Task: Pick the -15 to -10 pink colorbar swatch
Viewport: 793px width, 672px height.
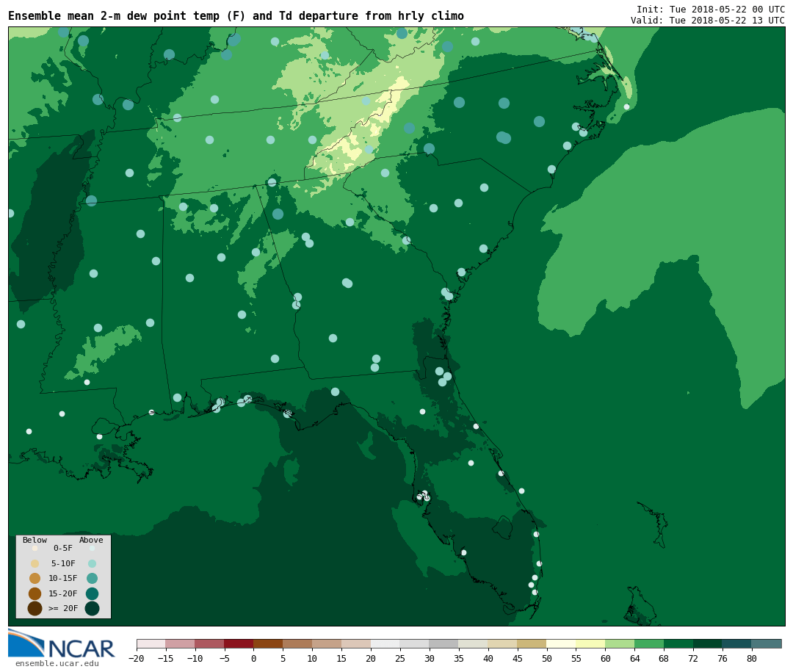Action: point(181,644)
